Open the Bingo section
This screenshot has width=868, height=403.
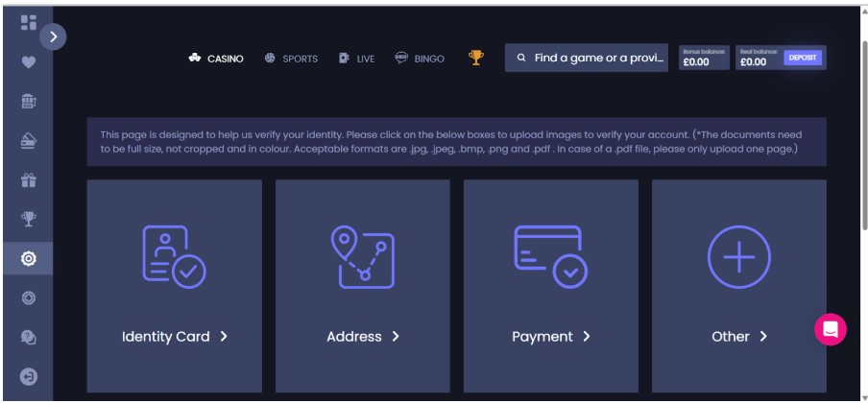(420, 59)
